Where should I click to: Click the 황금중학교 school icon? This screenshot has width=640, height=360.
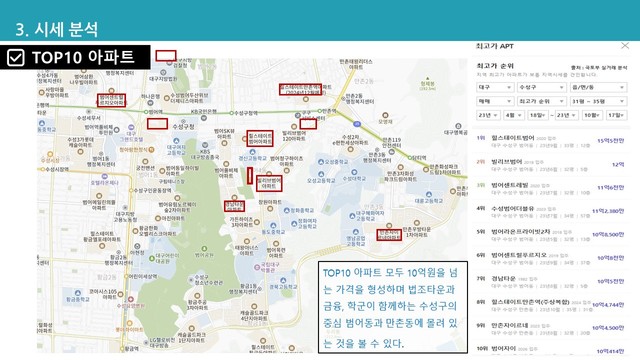(x=78, y=293)
